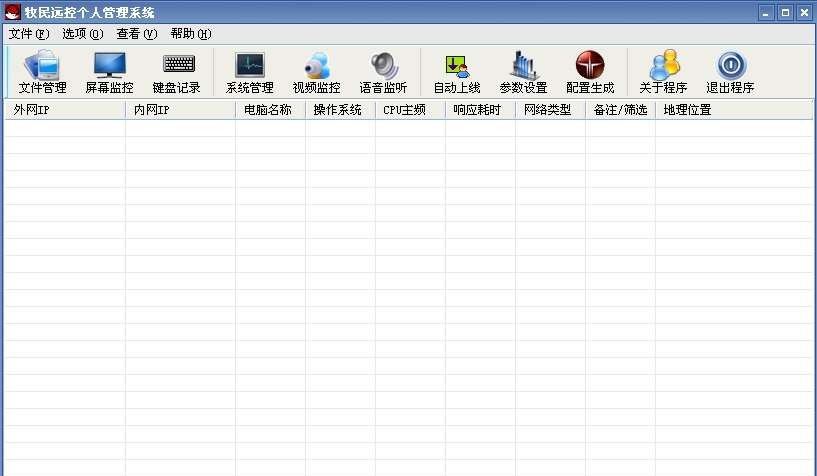Image resolution: width=817 pixels, height=476 pixels.
Task: Click the 备注/筛选 column header
Action: pos(620,110)
